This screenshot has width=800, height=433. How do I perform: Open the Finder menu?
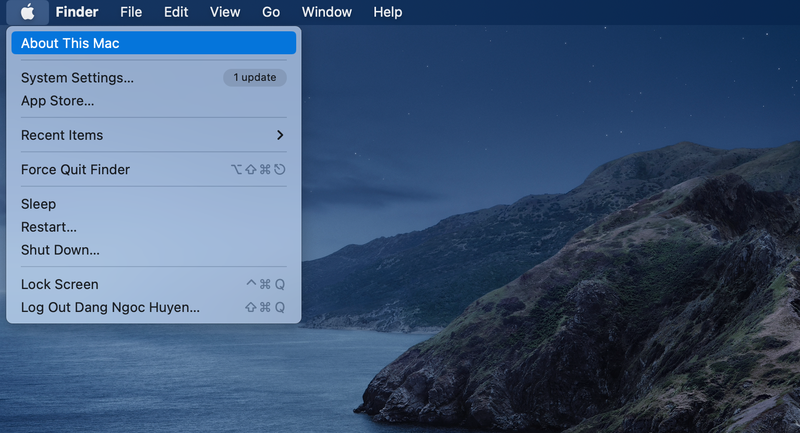[x=77, y=12]
